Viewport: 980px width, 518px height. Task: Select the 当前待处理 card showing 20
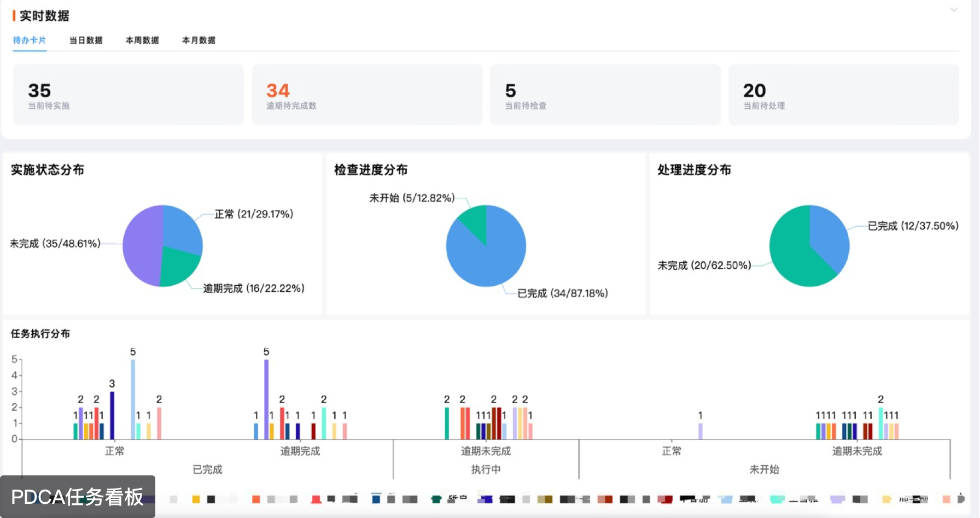(843, 95)
